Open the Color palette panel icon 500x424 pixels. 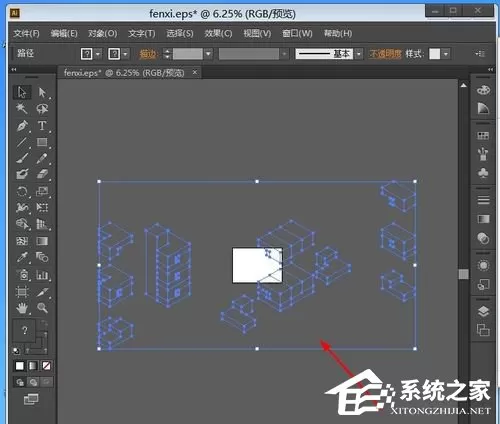[483, 90]
